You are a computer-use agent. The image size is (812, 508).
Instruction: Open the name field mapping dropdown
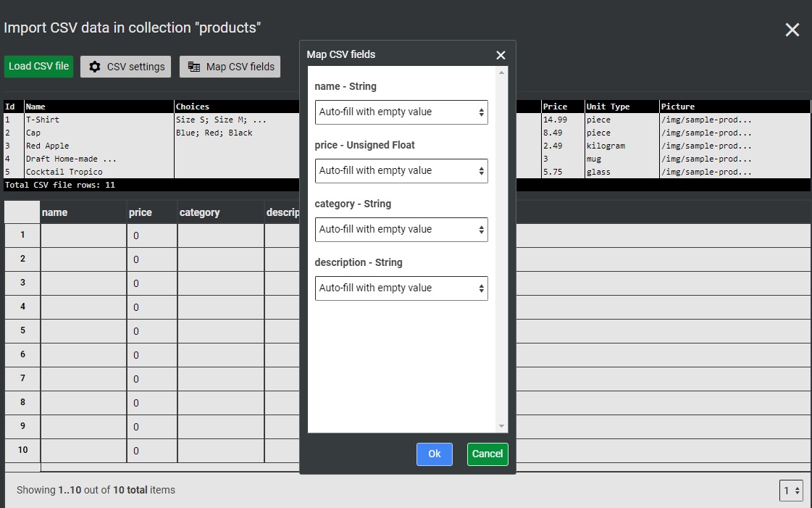coord(401,112)
